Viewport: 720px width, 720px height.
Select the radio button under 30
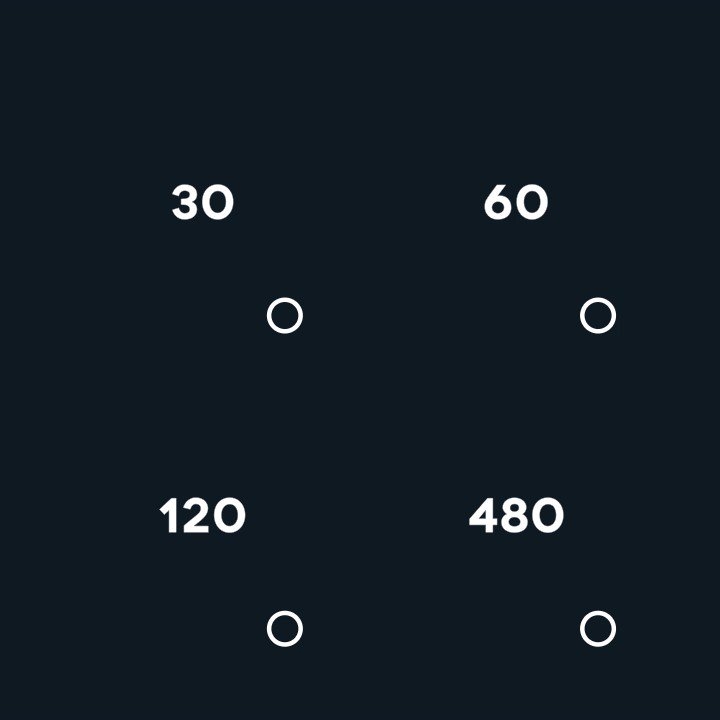(285, 316)
